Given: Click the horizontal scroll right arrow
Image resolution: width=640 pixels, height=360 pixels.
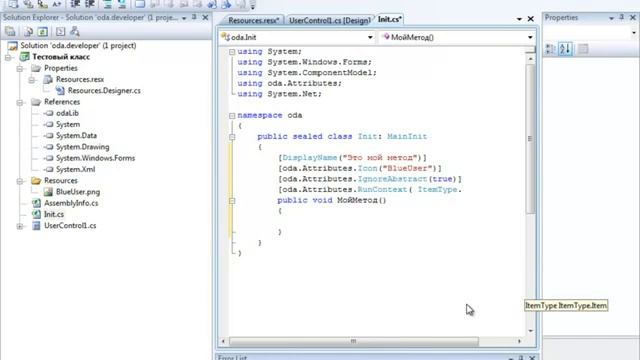Looking at the screenshot, I should tap(519, 341).
